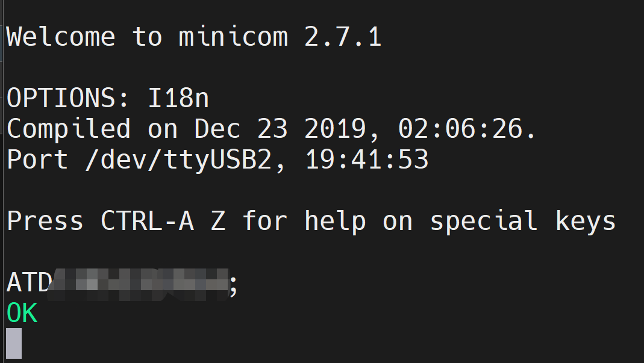Click the /dev/ttyUSB2 device path
The width and height of the screenshot is (644, 363).
coord(179,160)
